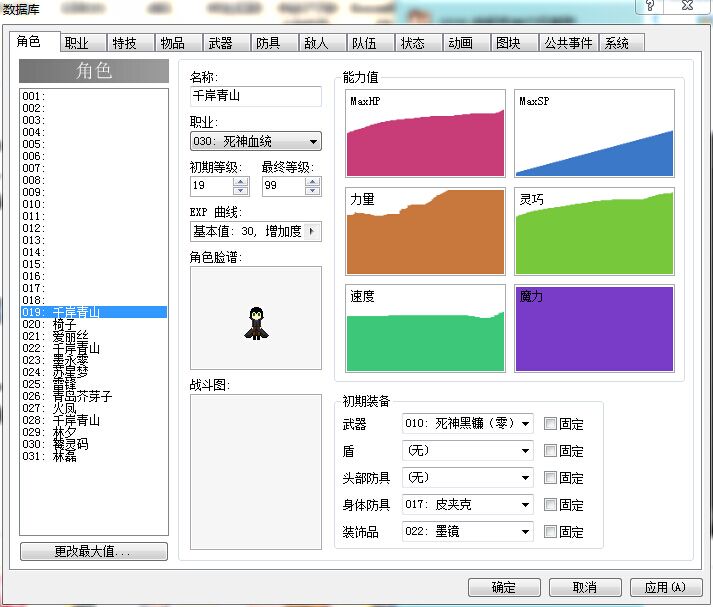Expand the 装饰品 dropdown 墨镜
The width and height of the screenshot is (713, 607).
526,532
